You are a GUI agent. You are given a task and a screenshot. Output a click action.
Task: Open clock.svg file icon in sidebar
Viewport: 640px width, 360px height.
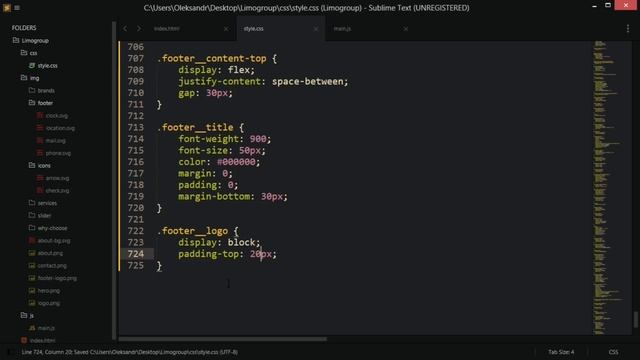[40, 116]
